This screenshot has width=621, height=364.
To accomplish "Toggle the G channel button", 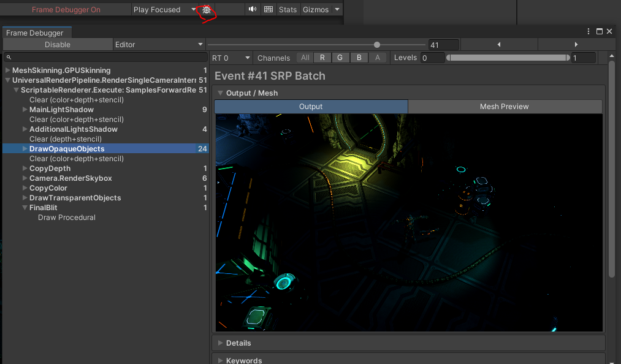I will (x=340, y=58).
